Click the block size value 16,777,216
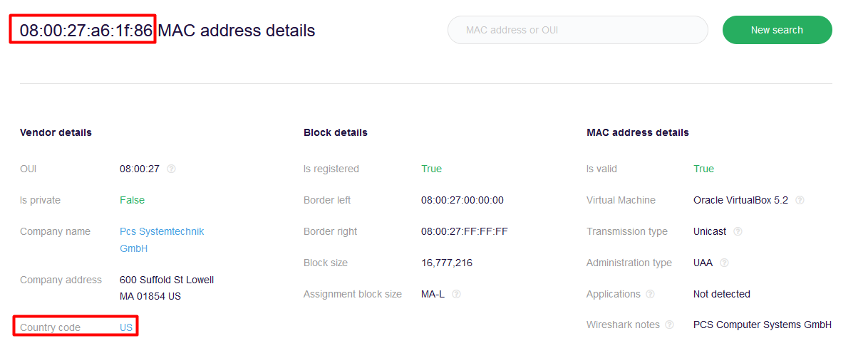This screenshot has width=868, height=353. (446, 263)
